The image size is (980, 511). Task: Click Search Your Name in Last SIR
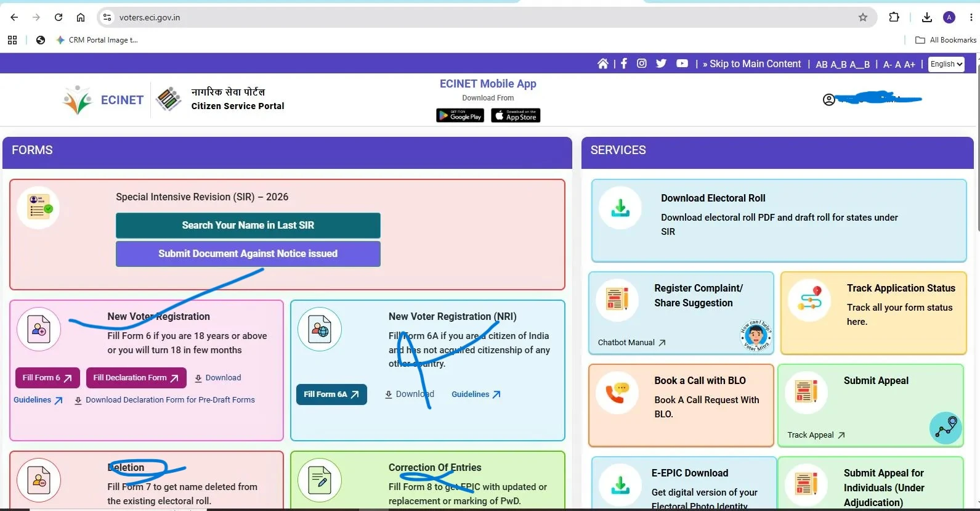tap(248, 226)
